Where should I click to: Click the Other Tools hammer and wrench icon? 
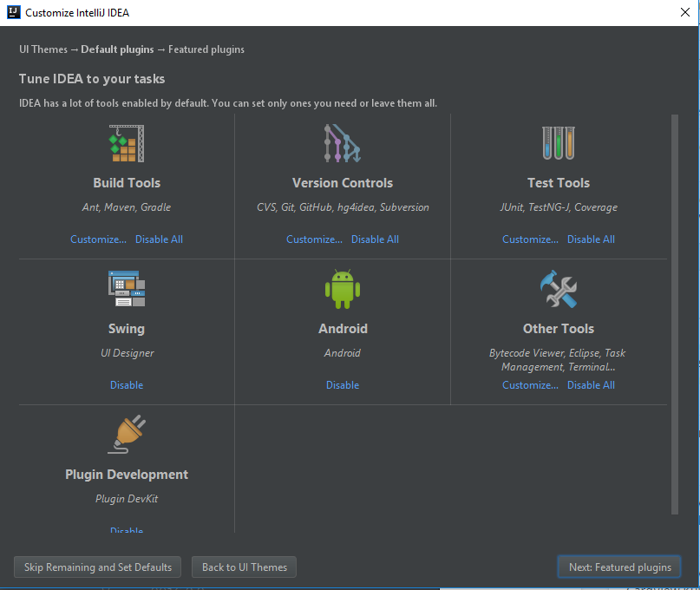(x=559, y=289)
